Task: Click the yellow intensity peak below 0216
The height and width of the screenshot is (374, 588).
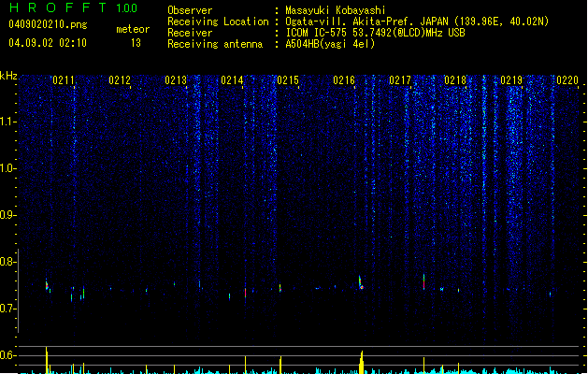Action: coord(362,363)
